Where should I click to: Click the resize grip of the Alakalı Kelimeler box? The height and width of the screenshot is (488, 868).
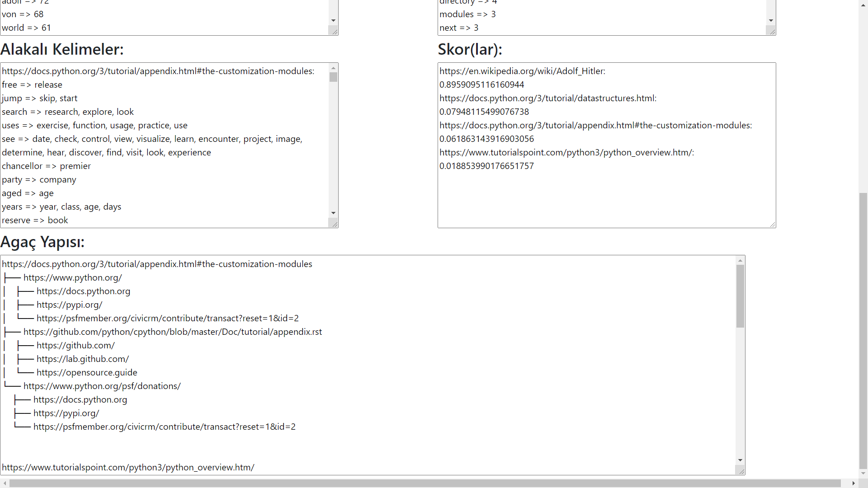pyautogui.click(x=335, y=223)
